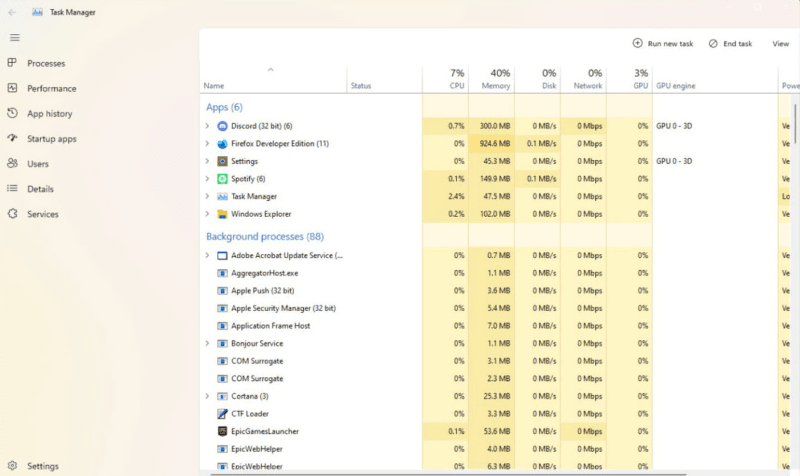
Task: Sort processes by the Name column
Action: (x=272, y=79)
